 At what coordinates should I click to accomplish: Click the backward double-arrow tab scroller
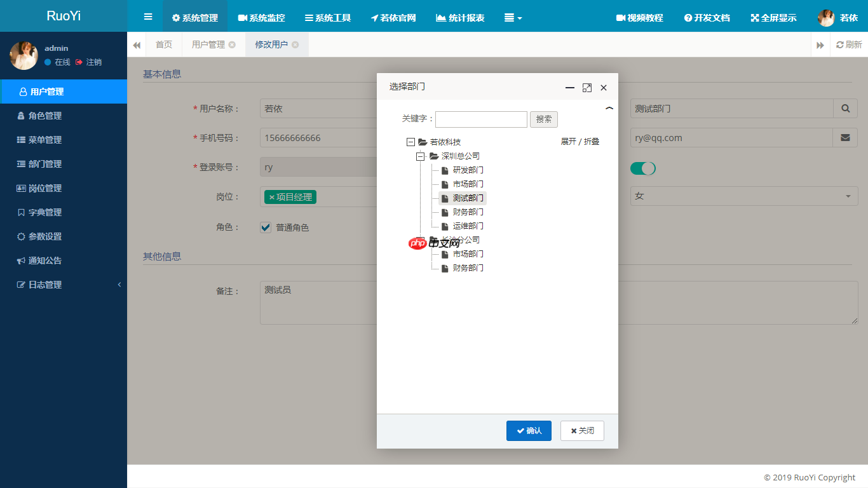point(137,44)
